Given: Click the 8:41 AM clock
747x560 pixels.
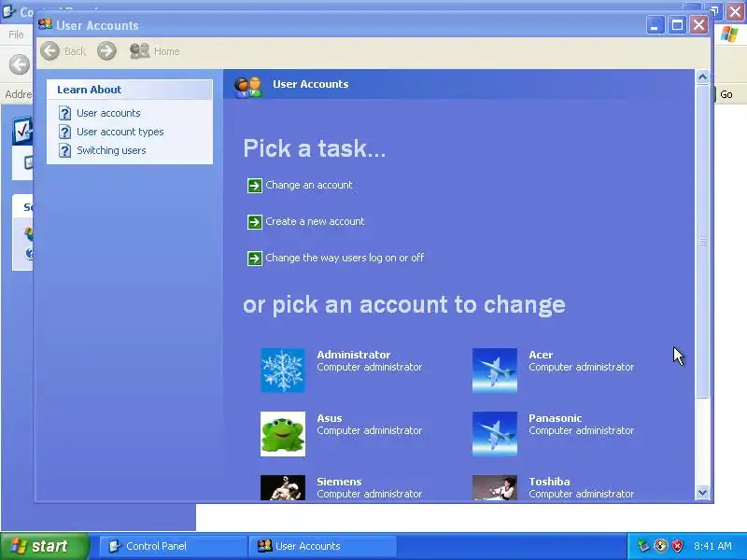Looking at the screenshot, I should (x=712, y=546).
